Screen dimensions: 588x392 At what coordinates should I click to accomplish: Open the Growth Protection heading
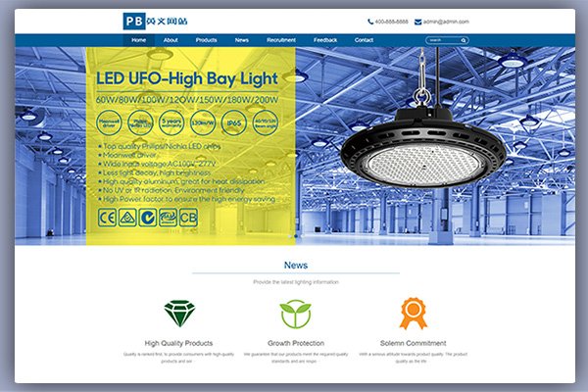pos(296,343)
